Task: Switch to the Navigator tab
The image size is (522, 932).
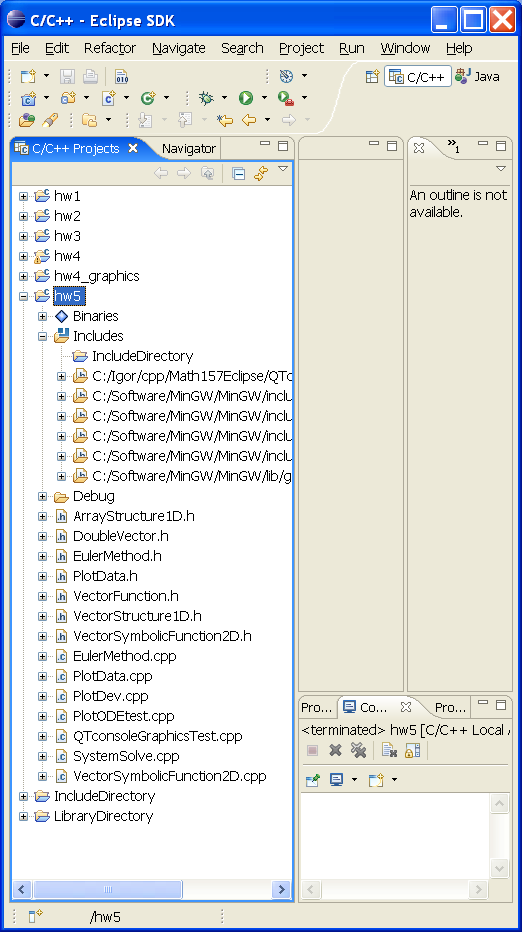Action: [188, 149]
